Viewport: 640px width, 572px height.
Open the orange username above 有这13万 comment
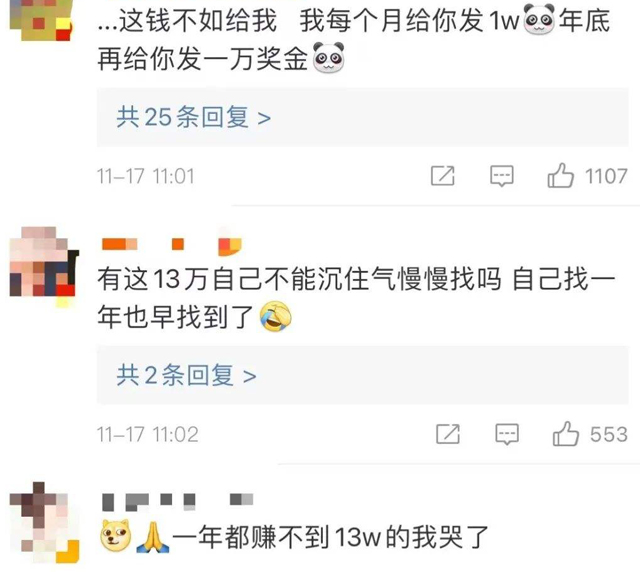pyautogui.click(x=171, y=245)
